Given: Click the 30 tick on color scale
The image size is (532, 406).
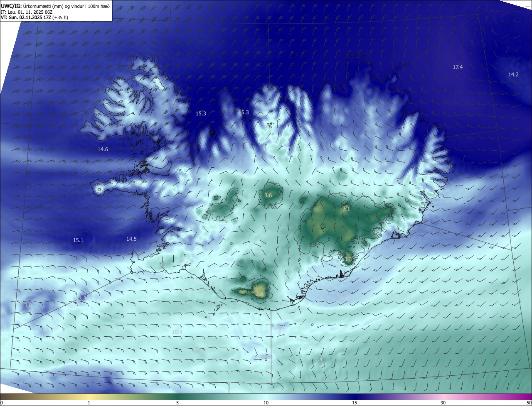Looking at the screenshot, I should [443, 403].
